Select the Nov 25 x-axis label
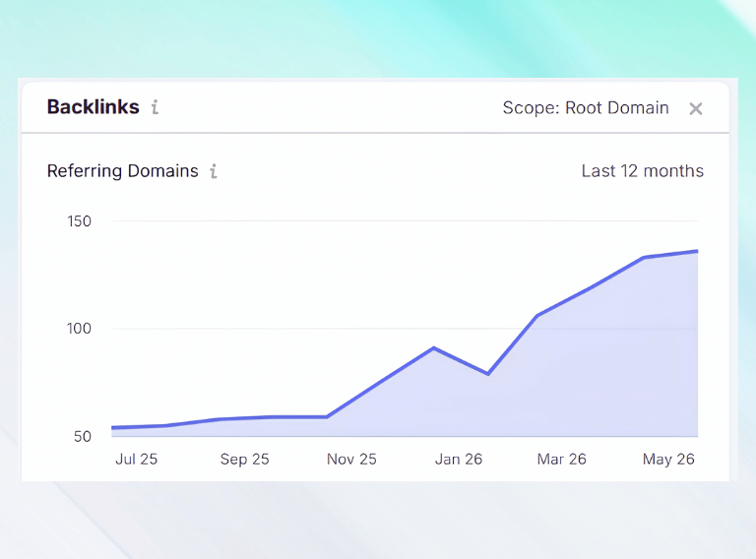 tap(351, 459)
